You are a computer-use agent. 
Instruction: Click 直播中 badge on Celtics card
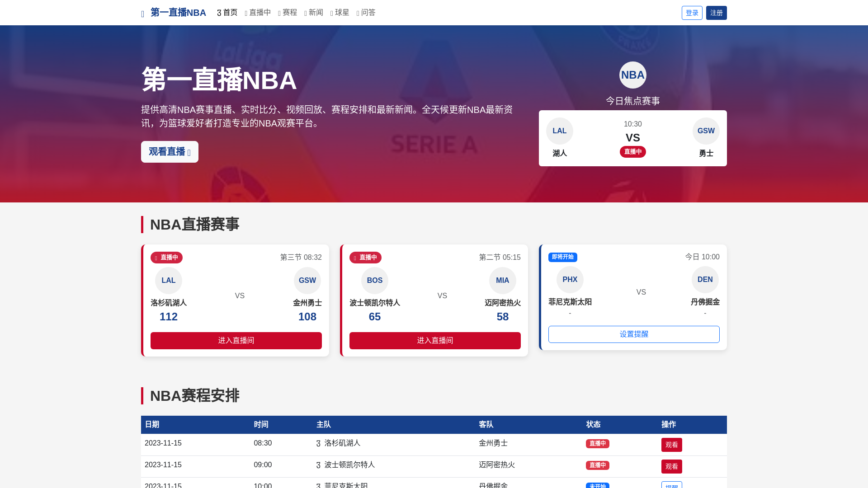(365, 258)
